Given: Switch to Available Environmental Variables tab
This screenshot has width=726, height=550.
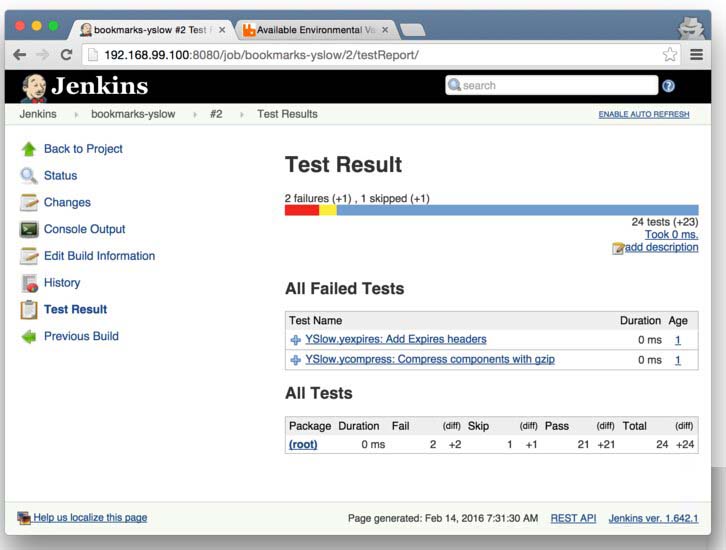Looking at the screenshot, I should (317, 30).
